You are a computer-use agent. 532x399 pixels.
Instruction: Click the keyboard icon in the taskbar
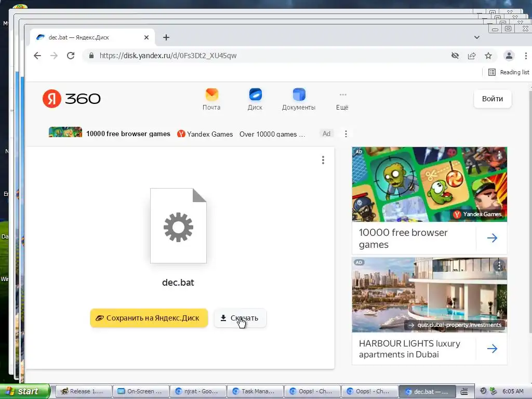pyautogui.click(x=464, y=392)
